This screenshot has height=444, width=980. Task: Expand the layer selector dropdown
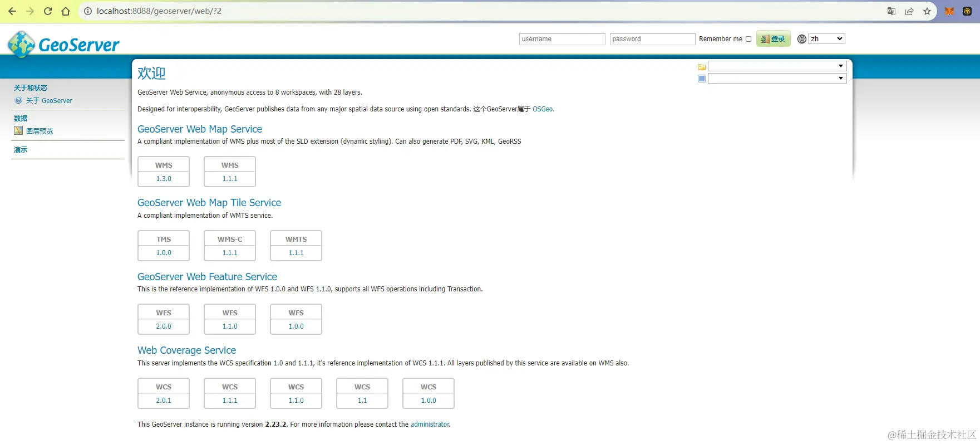[777, 79]
